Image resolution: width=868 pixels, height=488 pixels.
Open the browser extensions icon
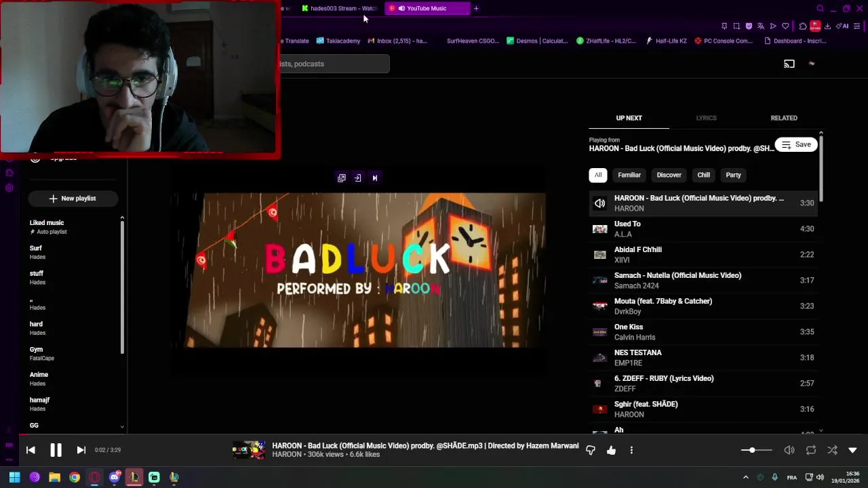coord(803,26)
